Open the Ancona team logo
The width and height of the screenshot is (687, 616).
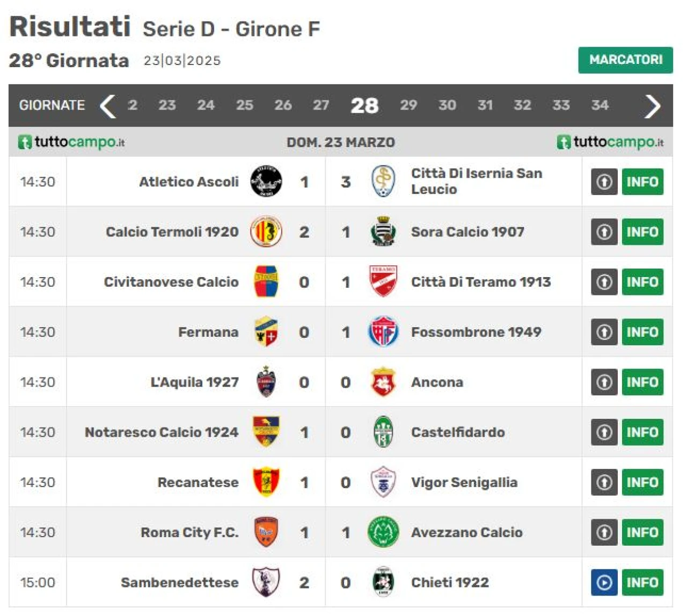click(383, 382)
